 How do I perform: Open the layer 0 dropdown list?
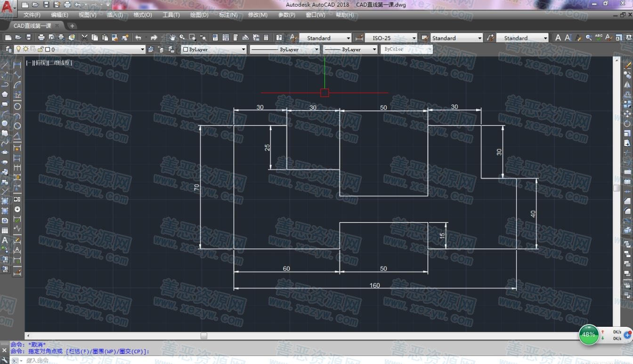pyautogui.click(x=142, y=49)
